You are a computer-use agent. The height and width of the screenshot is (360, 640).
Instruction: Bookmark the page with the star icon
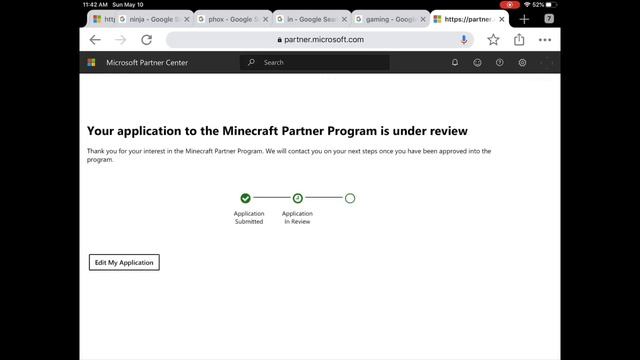pos(493,40)
